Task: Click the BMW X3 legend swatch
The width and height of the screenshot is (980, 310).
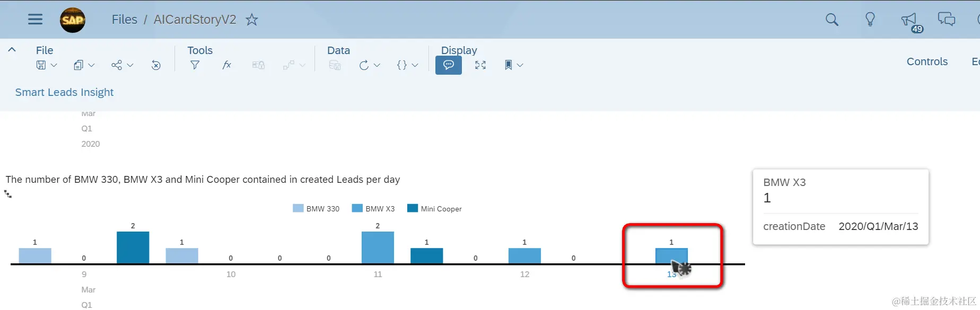Action: click(357, 208)
